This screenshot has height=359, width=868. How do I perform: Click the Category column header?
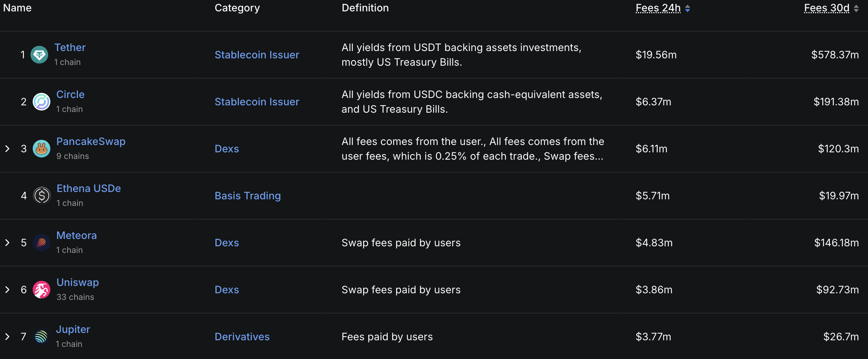237,8
